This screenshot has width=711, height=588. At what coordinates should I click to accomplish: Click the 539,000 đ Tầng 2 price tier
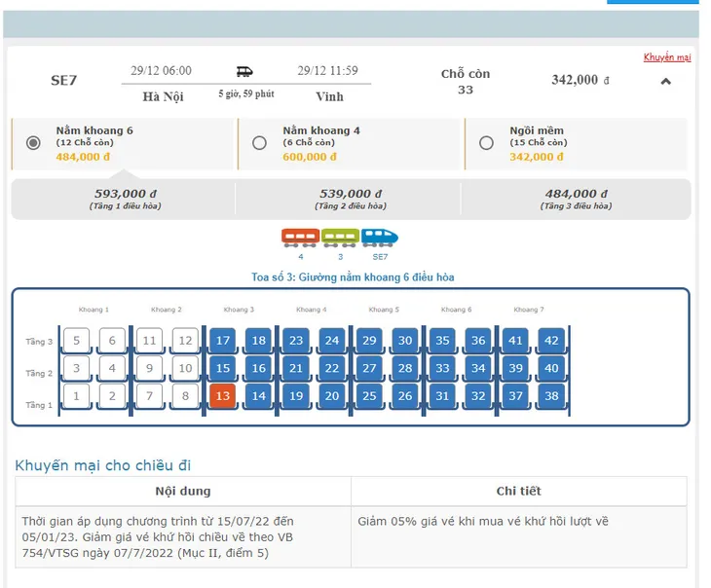(351, 199)
